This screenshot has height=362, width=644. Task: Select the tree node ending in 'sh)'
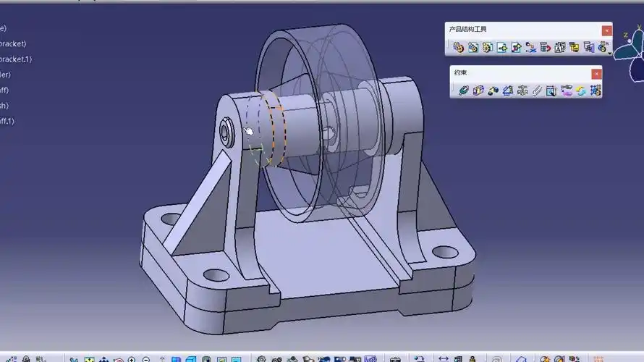point(4,106)
